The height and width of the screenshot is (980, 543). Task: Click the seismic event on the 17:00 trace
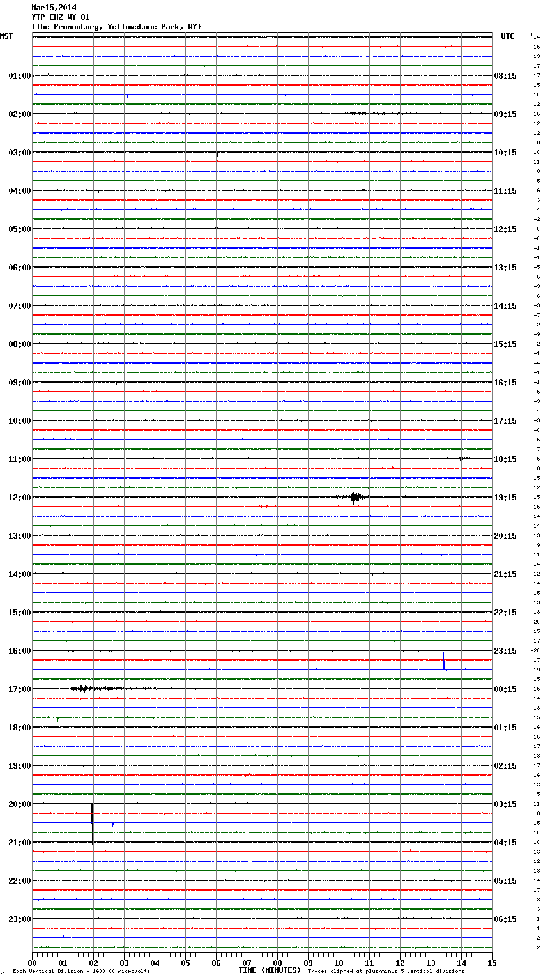(x=95, y=688)
